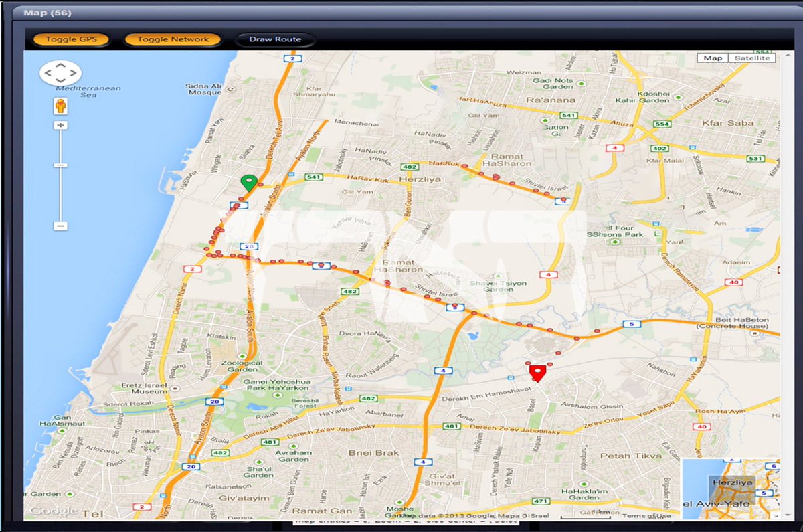The image size is (803, 532).
Task: Toggle GPS points on the map
Action: tap(71, 39)
